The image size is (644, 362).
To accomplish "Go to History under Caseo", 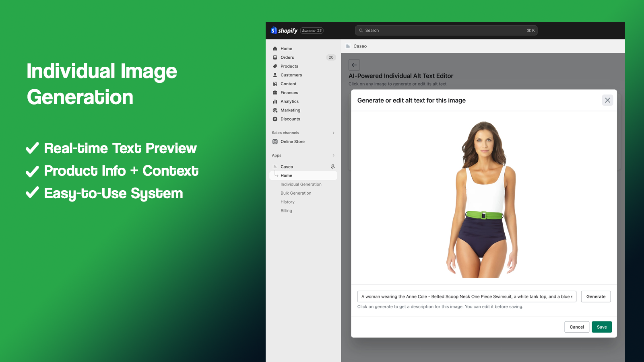I will 287,202.
